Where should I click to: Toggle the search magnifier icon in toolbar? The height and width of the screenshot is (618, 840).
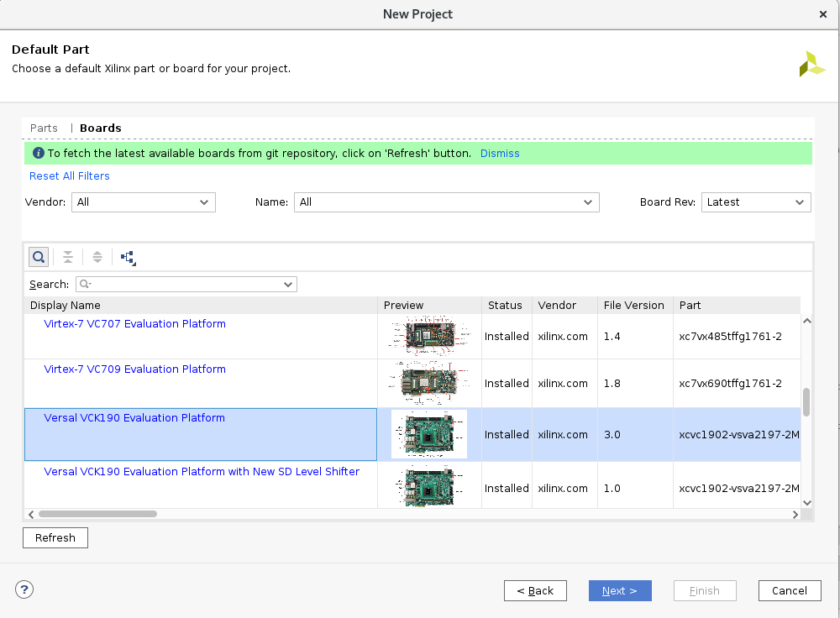pyautogui.click(x=39, y=257)
